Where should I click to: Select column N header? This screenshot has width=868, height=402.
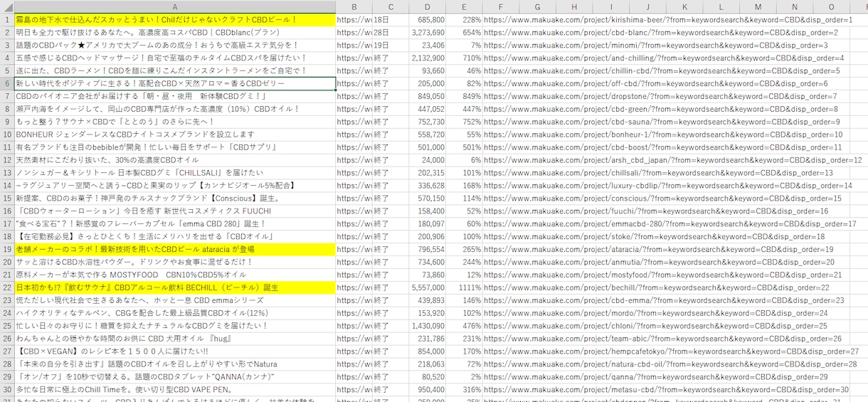795,6
